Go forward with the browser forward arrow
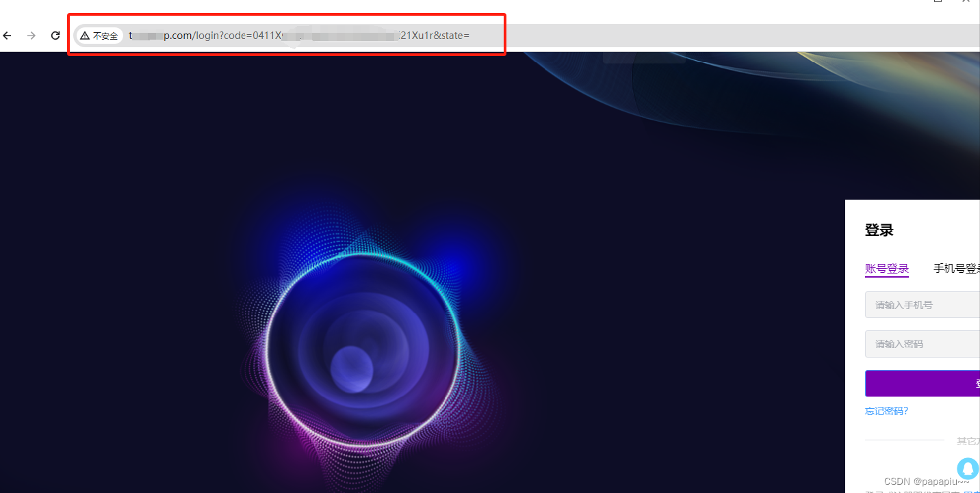 [x=31, y=36]
